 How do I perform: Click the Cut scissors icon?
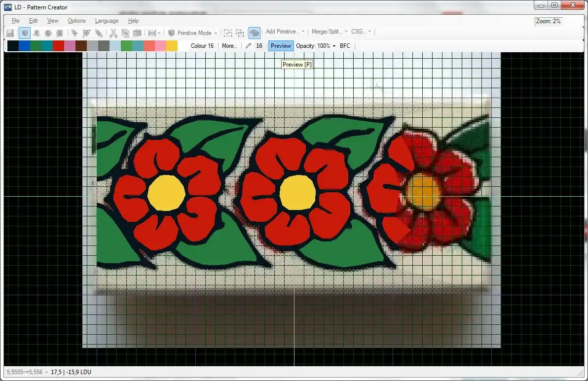tap(113, 33)
